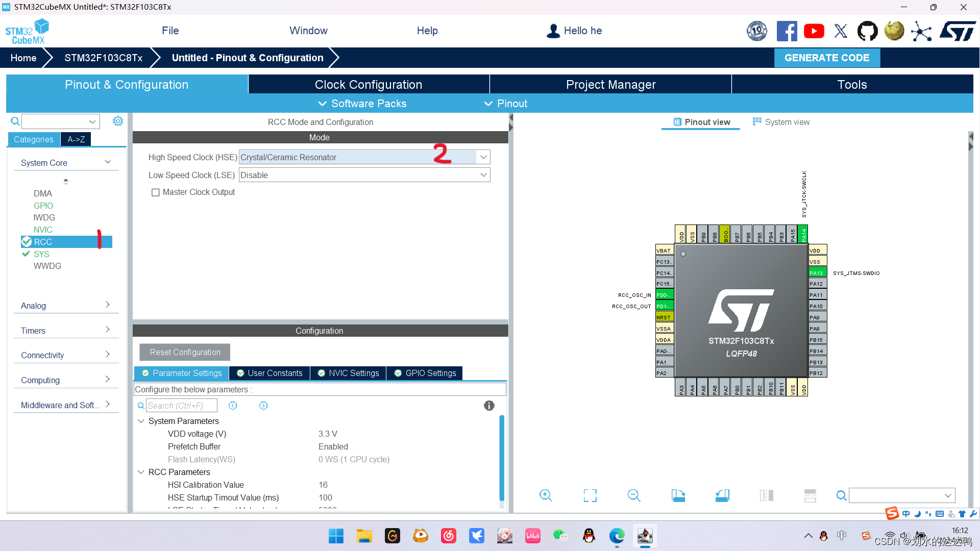Search in the configuration search field
Viewport: 980px width, 551px height.
point(181,406)
